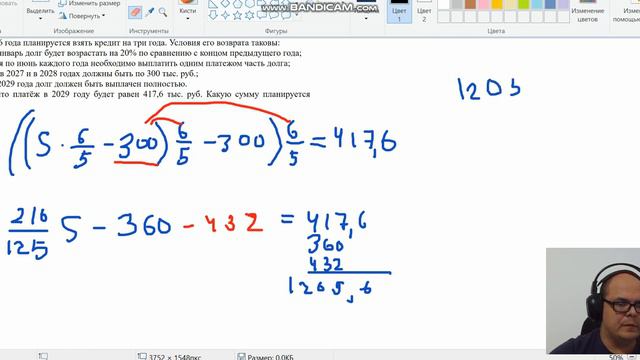Choose the diamond shape
This screenshot has width=640, height=360.
point(225,4)
